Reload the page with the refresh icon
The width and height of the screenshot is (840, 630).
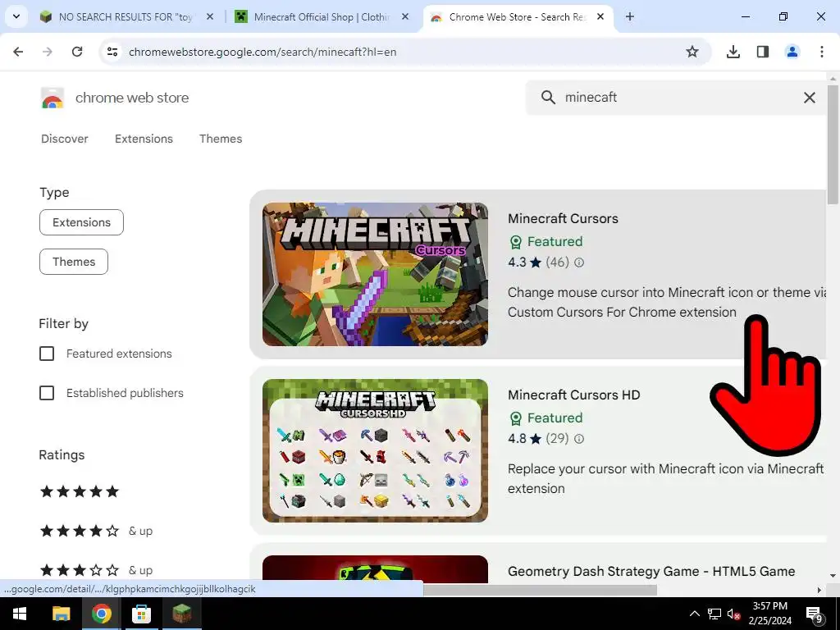click(x=77, y=52)
